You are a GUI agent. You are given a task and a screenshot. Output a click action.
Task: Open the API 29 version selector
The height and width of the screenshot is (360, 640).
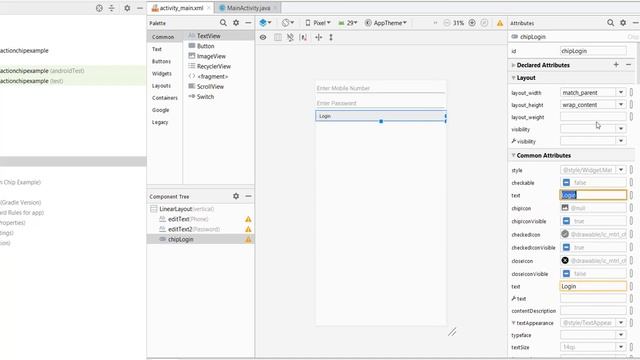coord(347,23)
